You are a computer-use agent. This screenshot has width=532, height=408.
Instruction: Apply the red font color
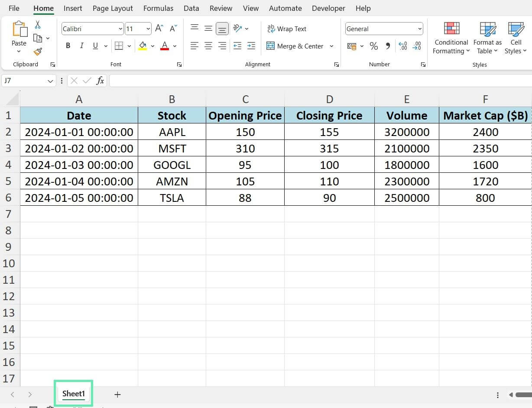click(x=164, y=46)
